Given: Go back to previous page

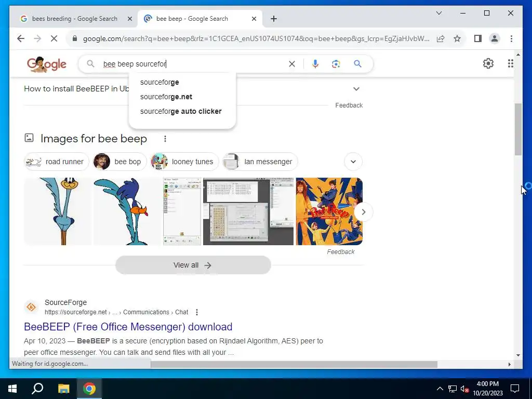Looking at the screenshot, I should [x=21, y=38].
